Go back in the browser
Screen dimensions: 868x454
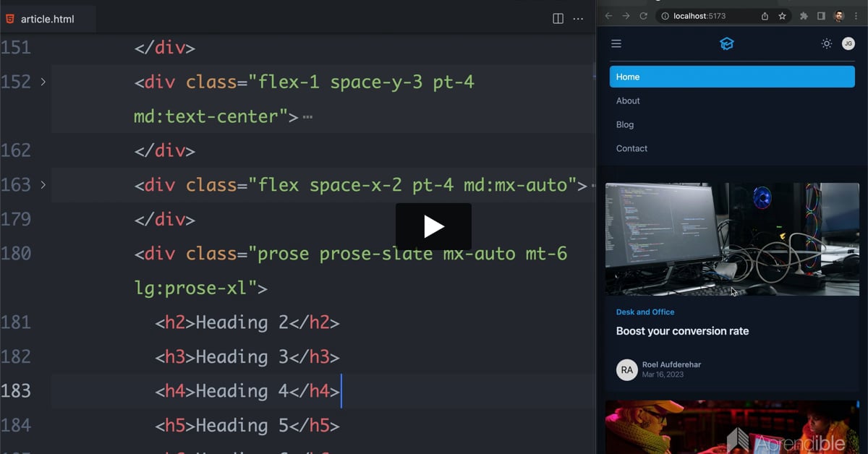click(608, 16)
